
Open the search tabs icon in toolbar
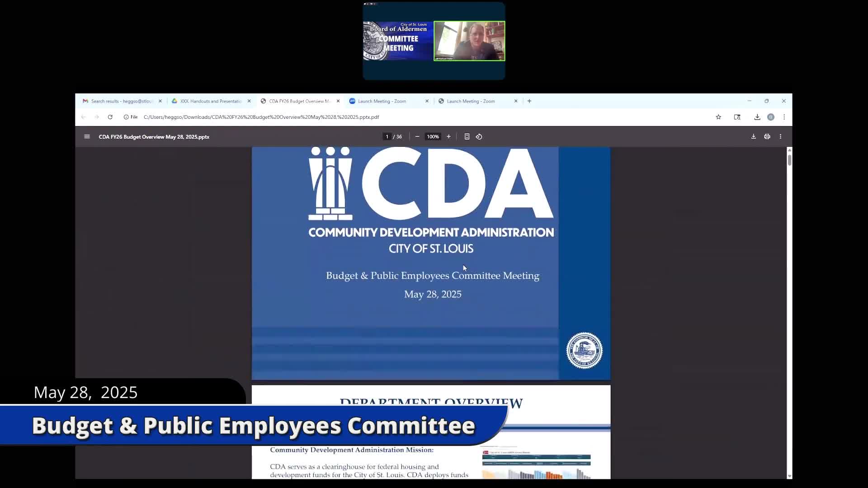(x=737, y=117)
